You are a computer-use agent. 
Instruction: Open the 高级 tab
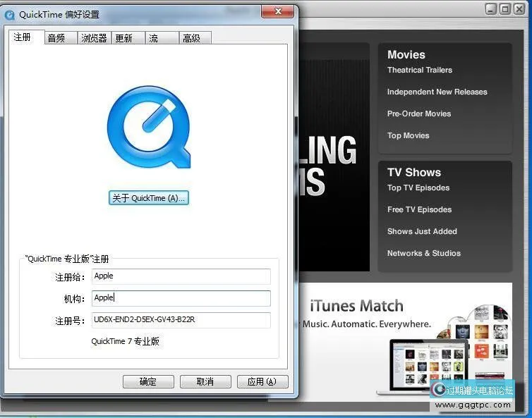(x=192, y=38)
